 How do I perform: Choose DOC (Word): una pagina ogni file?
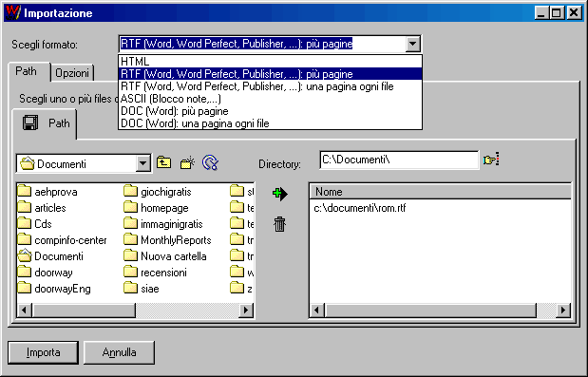[x=270, y=123]
